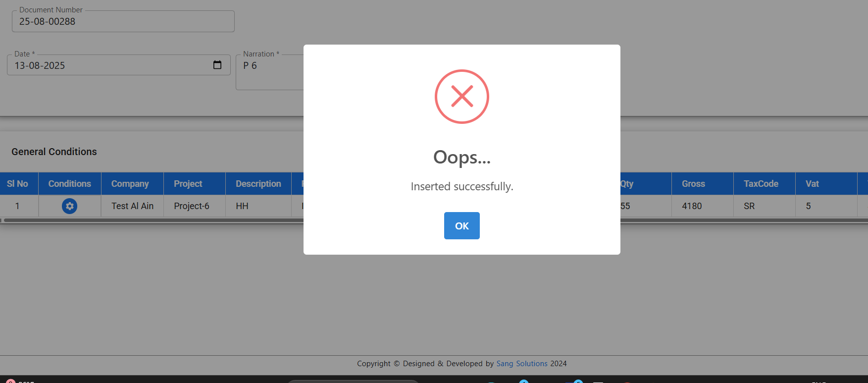The image size is (868, 383).
Task: Click the OK button in the dialog
Action: [x=461, y=226]
